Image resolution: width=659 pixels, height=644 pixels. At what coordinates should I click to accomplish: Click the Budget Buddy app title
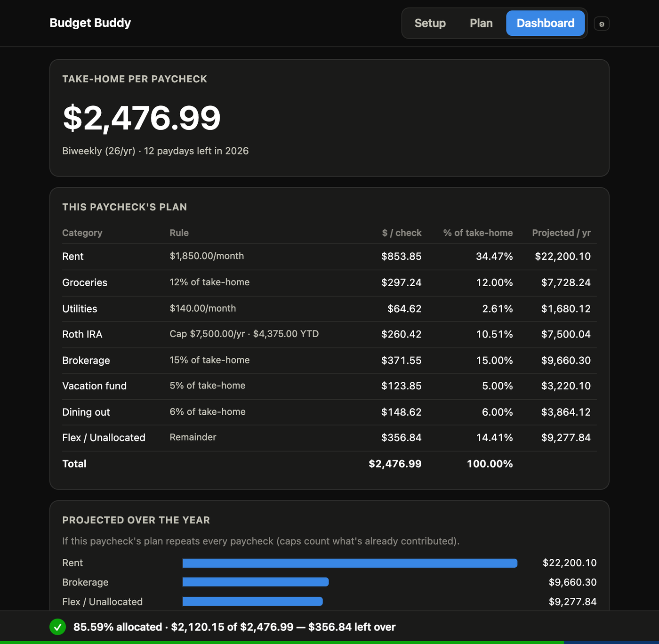[x=90, y=23]
